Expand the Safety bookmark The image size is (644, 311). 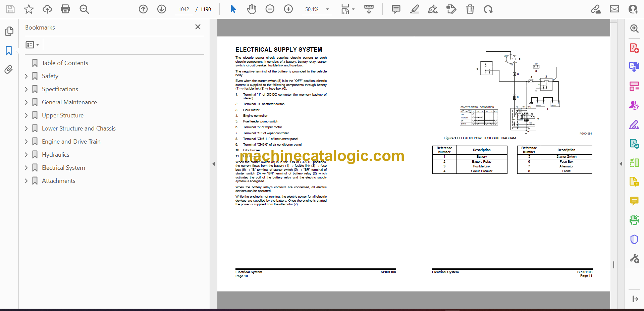click(x=26, y=76)
